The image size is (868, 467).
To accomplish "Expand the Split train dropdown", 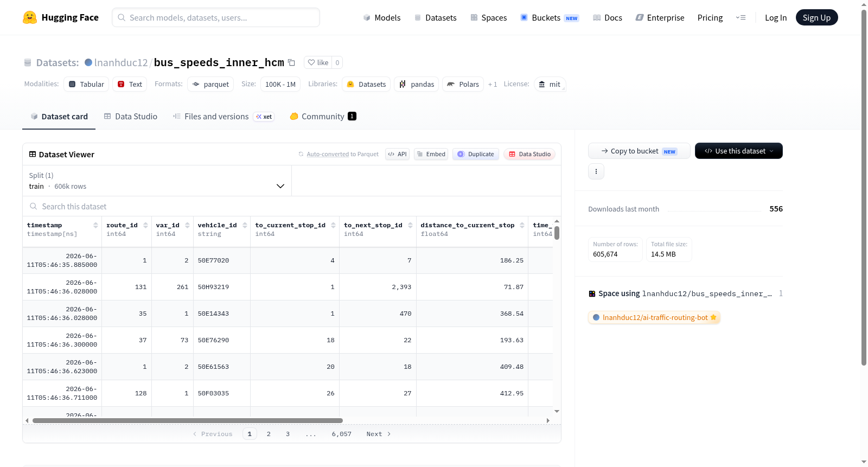I will (x=157, y=181).
